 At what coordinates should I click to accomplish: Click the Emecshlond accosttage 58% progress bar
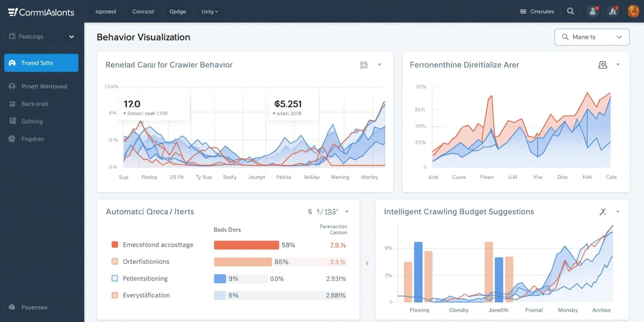[x=246, y=245]
